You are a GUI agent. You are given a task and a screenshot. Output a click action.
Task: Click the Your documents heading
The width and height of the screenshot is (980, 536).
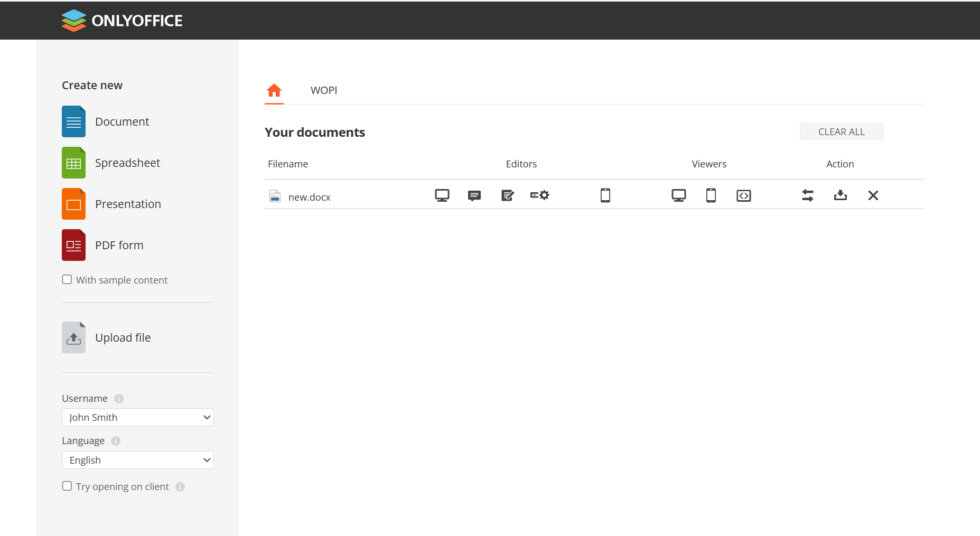pyautogui.click(x=315, y=132)
